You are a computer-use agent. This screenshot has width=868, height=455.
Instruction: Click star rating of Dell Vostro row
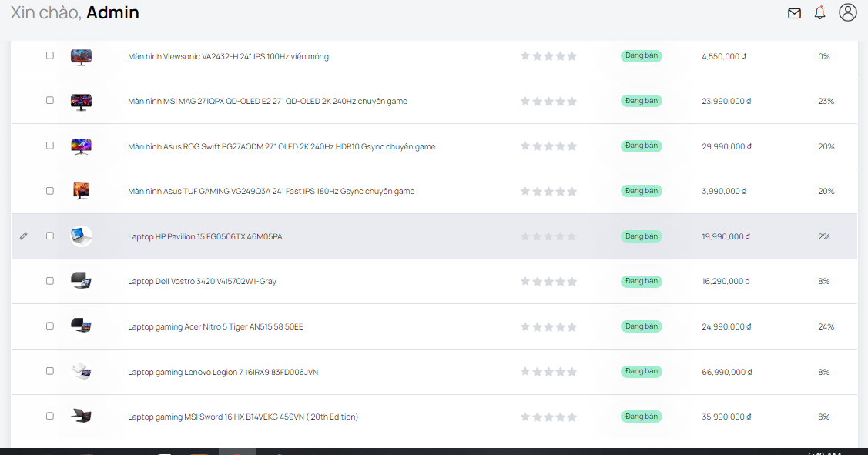tap(548, 282)
